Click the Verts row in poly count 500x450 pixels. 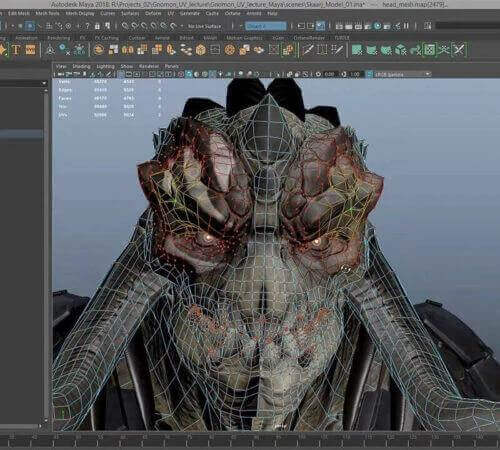pyautogui.click(x=110, y=82)
